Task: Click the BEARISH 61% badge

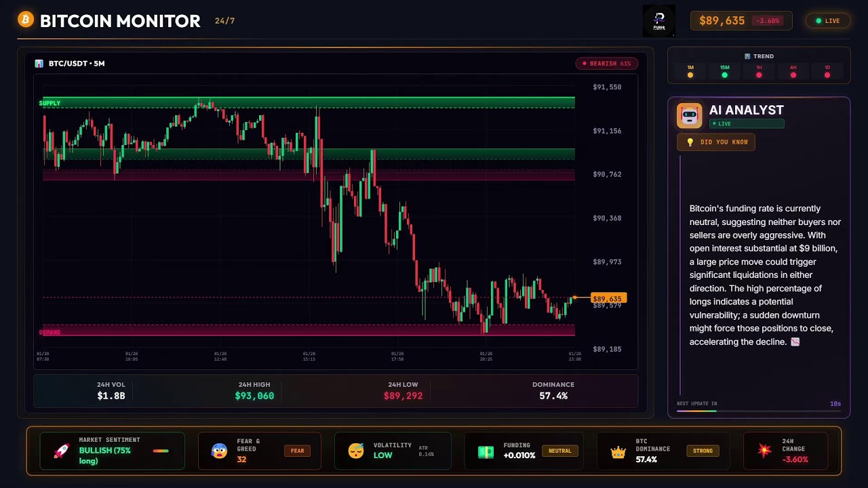Action: click(x=606, y=64)
